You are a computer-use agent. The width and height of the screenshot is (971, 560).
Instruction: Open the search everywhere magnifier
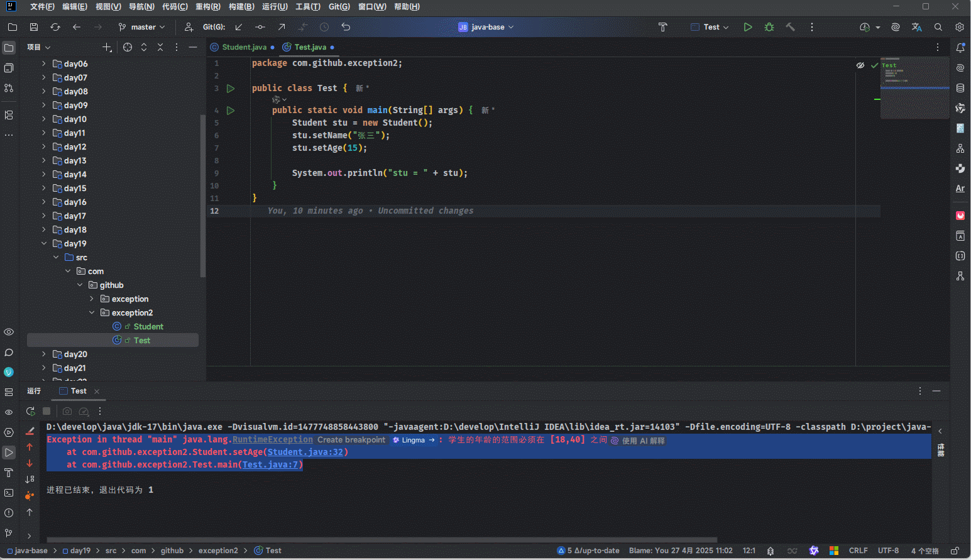pos(938,27)
